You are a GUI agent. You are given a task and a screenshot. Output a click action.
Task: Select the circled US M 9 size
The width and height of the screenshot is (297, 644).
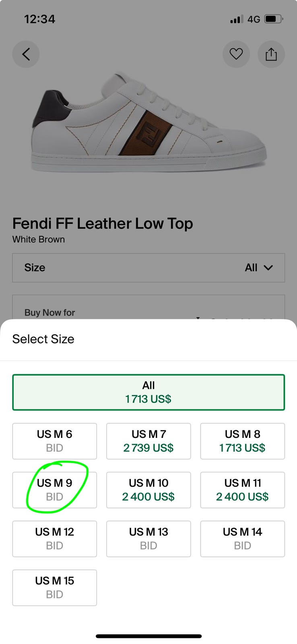pos(55,490)
